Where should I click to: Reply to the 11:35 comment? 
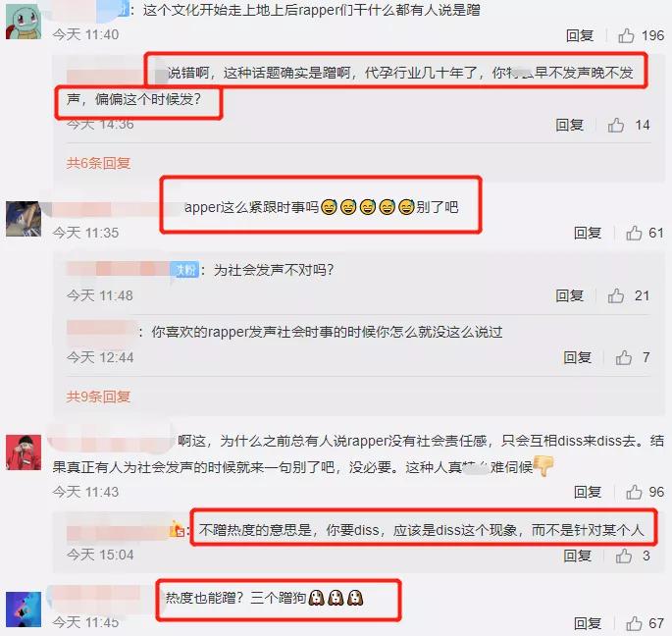[x=588, y=233]
